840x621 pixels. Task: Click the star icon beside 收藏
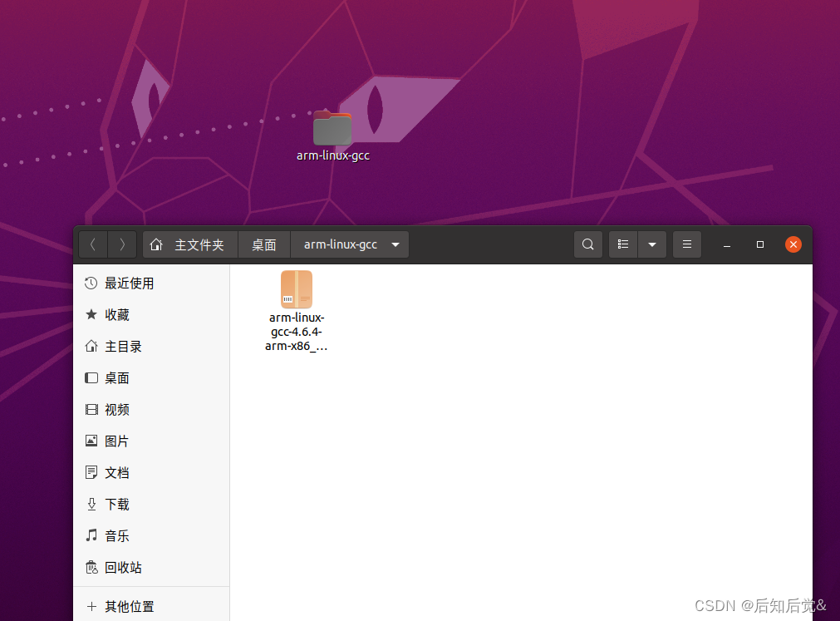click(91, 314)
